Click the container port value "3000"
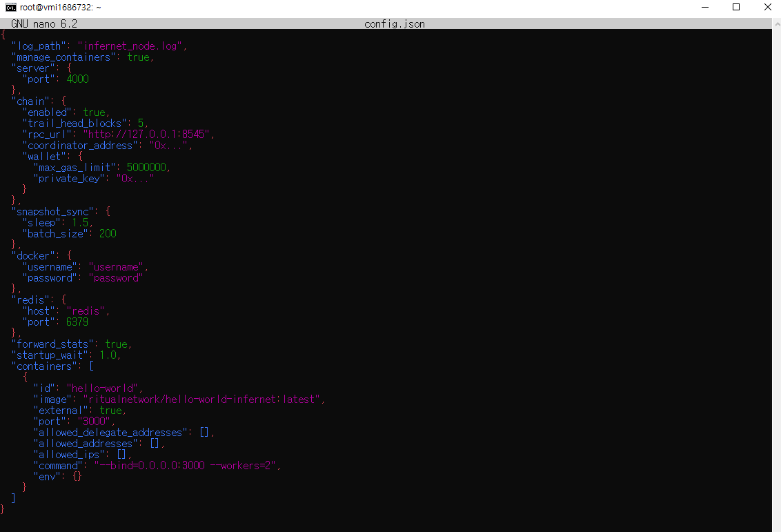The image size is (781, 532). [94, 422]
